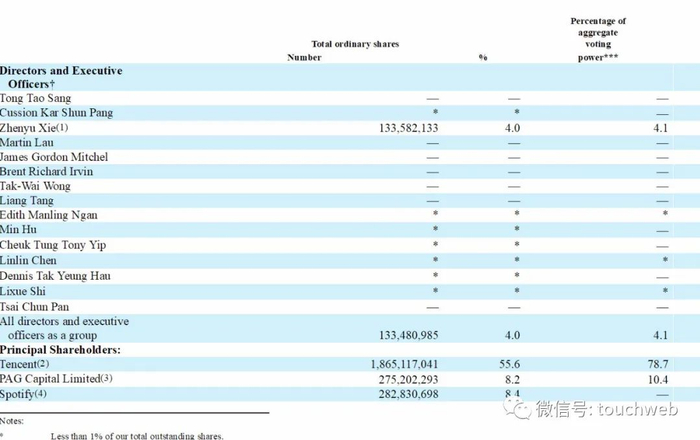Click the All directors group total 133,480,985
The width and height of the screenshot is (700, 440).
click(x=408, y=335)
